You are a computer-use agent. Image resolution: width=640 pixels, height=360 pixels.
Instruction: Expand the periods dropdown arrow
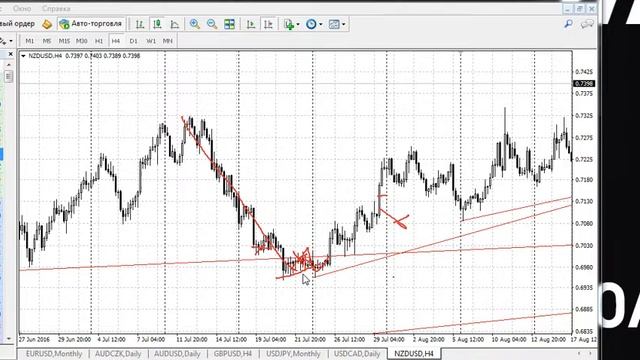(x=320, y=24)
